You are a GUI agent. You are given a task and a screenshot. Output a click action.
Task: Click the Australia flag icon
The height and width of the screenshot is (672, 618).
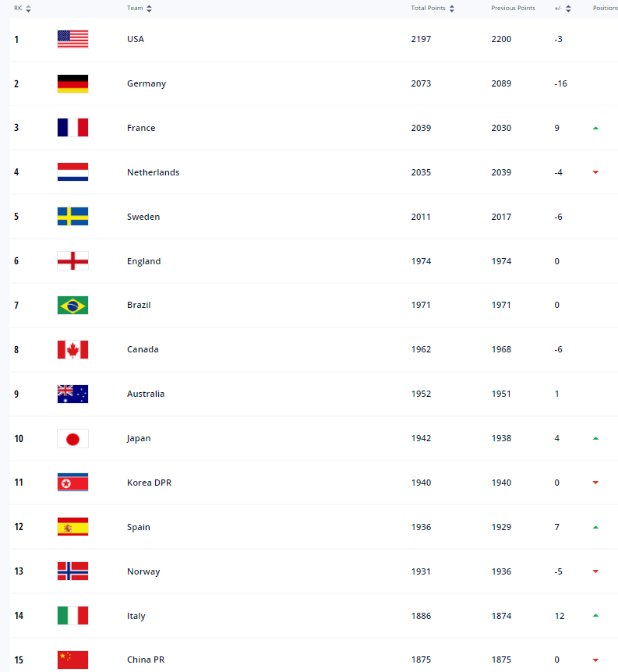click(x=72, y=394)
